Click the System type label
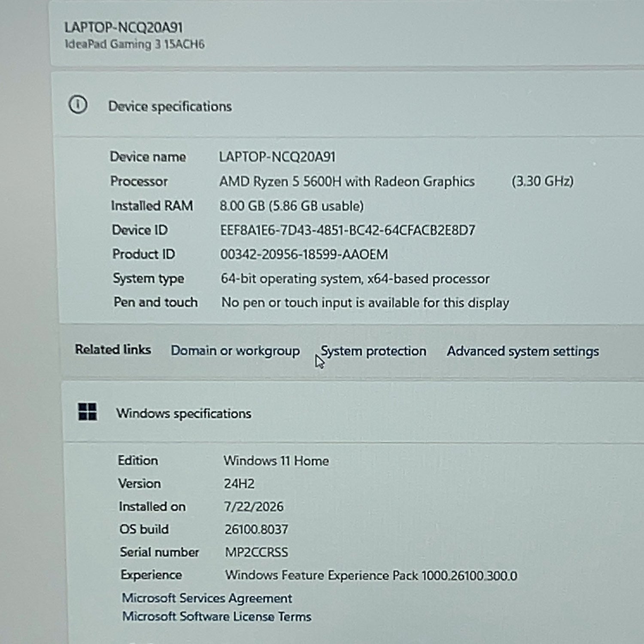Image resolution: width=644 pixels, height=644 pixels. pos(149,279)
